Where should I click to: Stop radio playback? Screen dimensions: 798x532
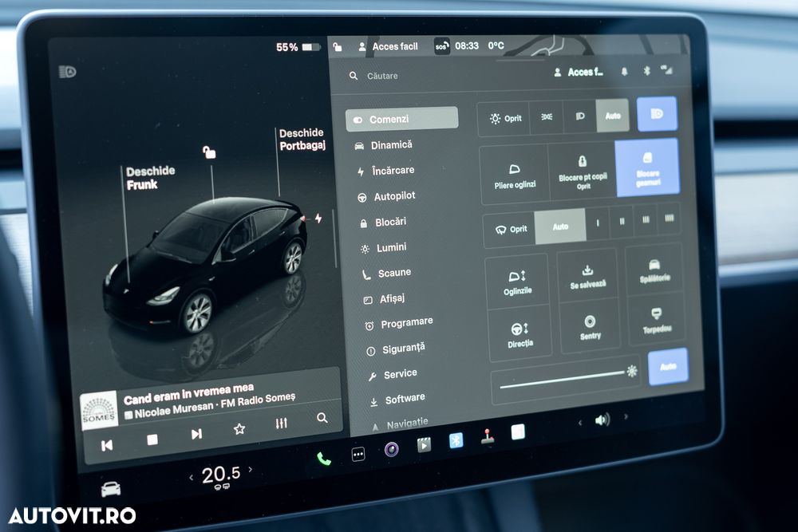(152, 440)
